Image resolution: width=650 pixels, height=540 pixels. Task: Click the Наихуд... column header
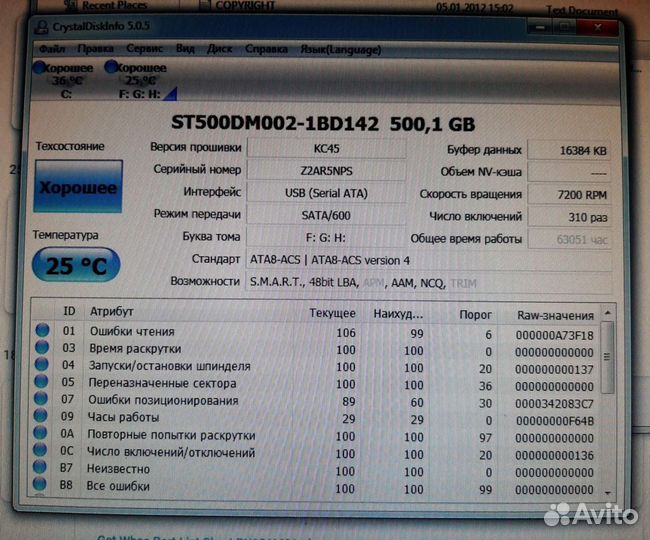pos(398,314)
